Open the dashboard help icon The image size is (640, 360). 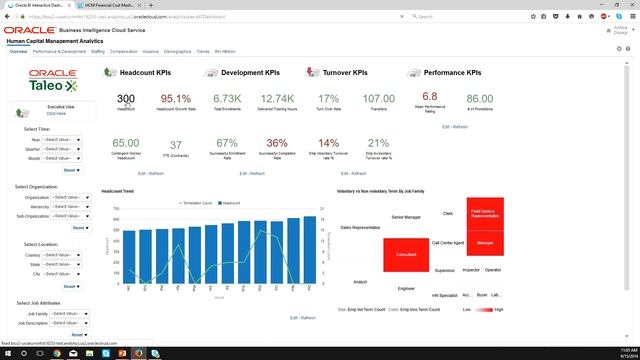click(x=628, y=49)
